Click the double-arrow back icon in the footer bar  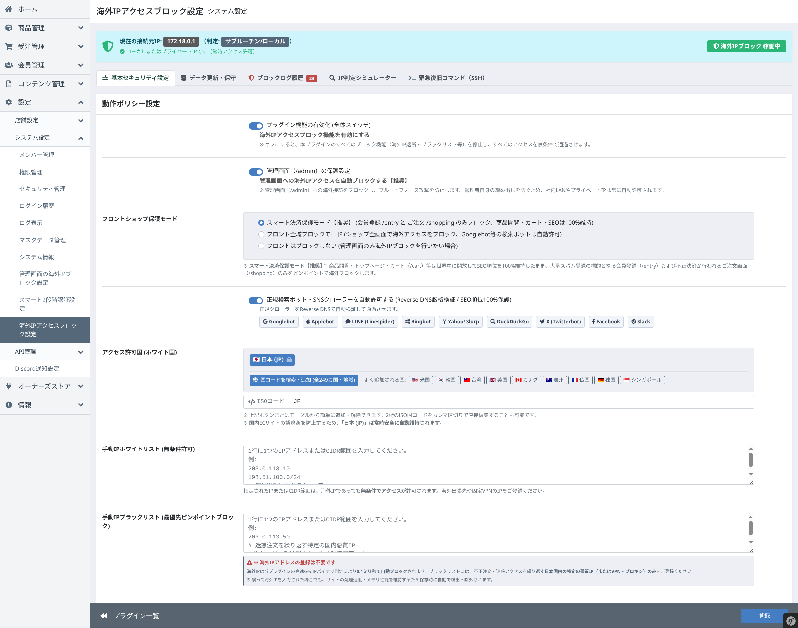point(104,616)
